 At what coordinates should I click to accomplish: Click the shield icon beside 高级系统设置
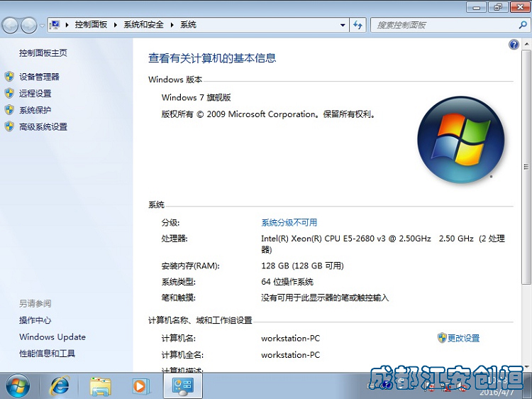click(x=9, y=126)
